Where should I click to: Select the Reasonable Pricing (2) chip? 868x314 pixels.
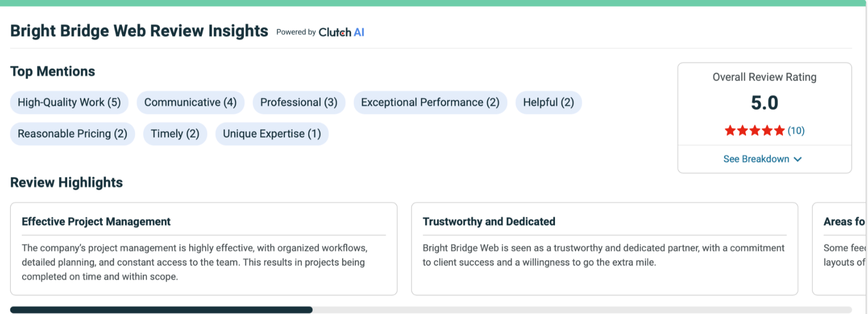point(72,134)
